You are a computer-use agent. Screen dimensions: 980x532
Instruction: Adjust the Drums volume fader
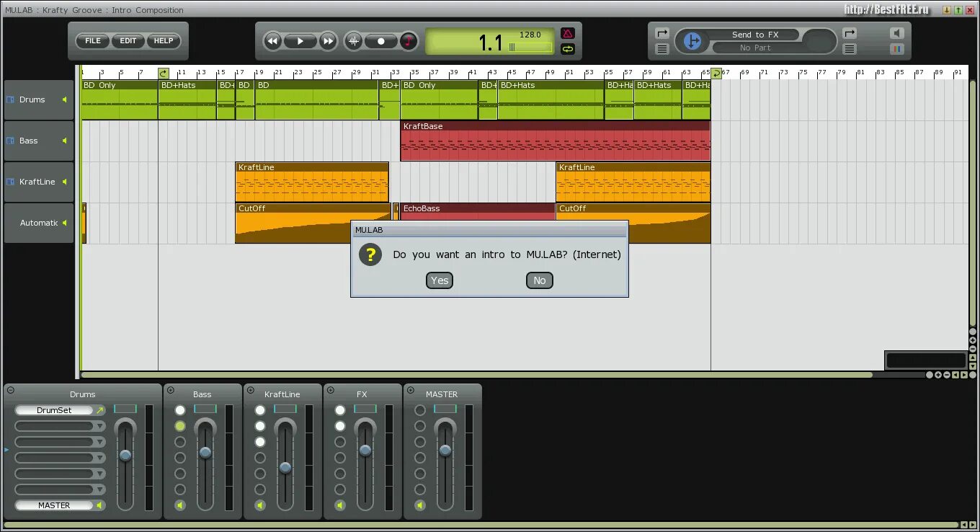pyautogui.click(x=125, y=456)
